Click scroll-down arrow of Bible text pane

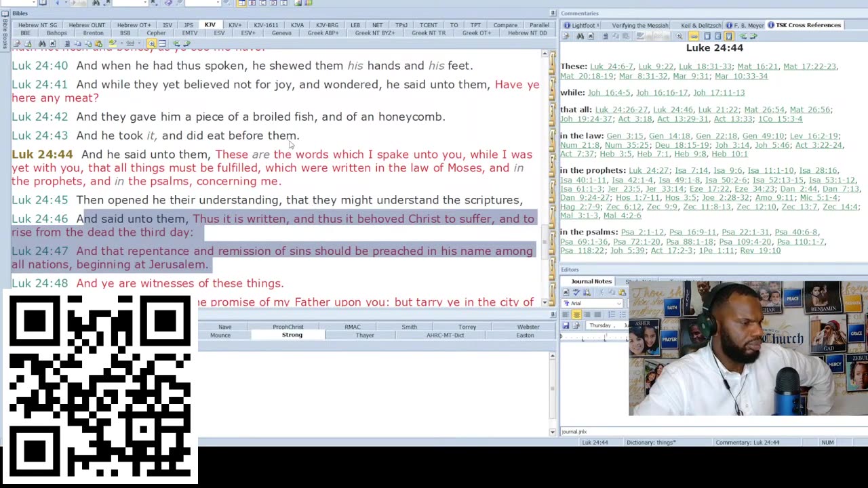545,302
